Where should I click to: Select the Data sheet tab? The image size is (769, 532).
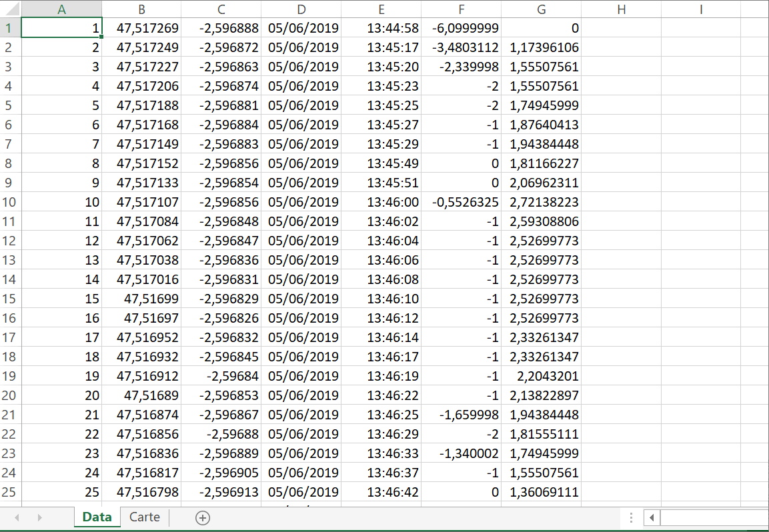pyautogui.click(x=97, y=517)
